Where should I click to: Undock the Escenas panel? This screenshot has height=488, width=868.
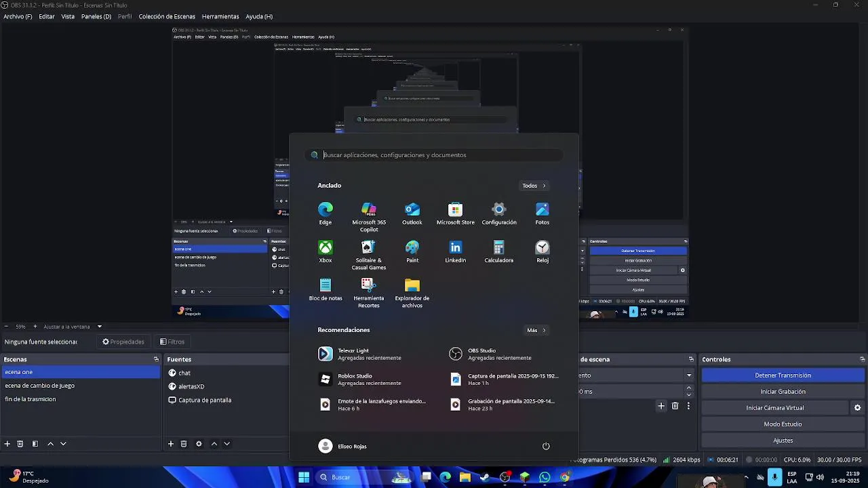[x=156, y=359]
